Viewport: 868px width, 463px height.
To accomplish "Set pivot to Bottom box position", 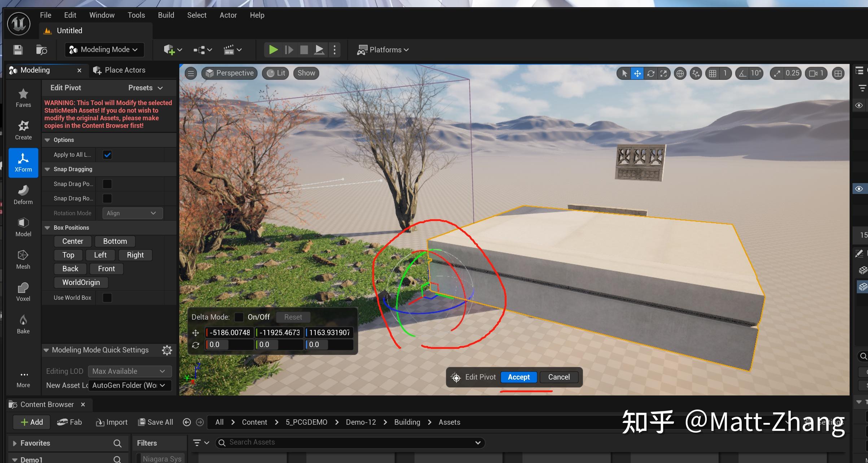I will [115, 241].
